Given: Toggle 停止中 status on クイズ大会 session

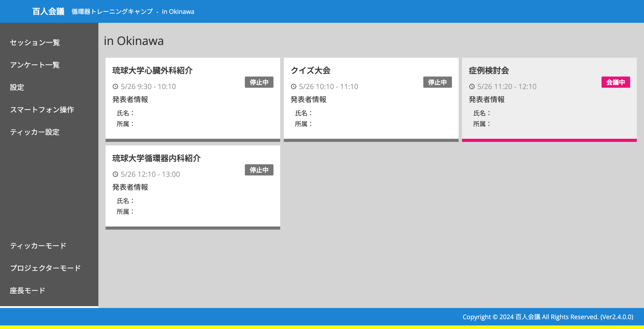Looking at the screenshot, I should (437, 82).
